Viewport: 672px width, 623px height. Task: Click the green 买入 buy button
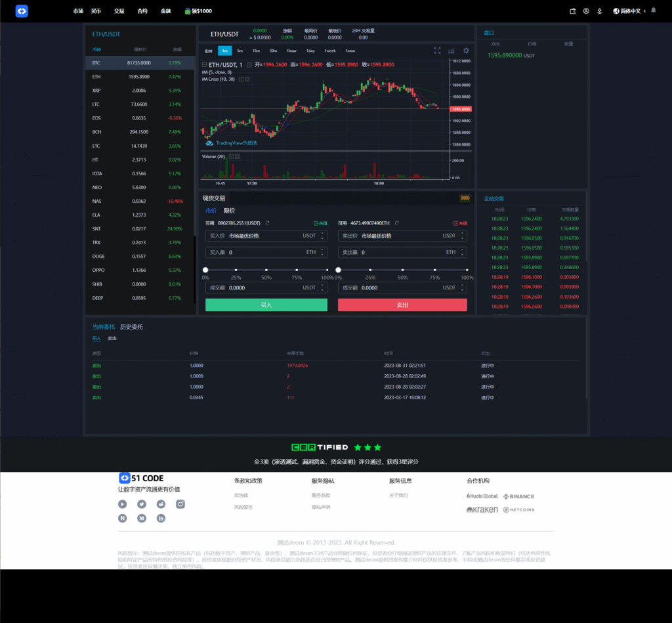266,305
